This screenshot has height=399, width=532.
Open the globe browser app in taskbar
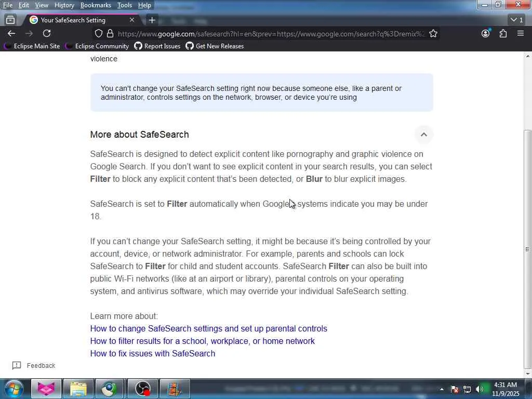110,389
